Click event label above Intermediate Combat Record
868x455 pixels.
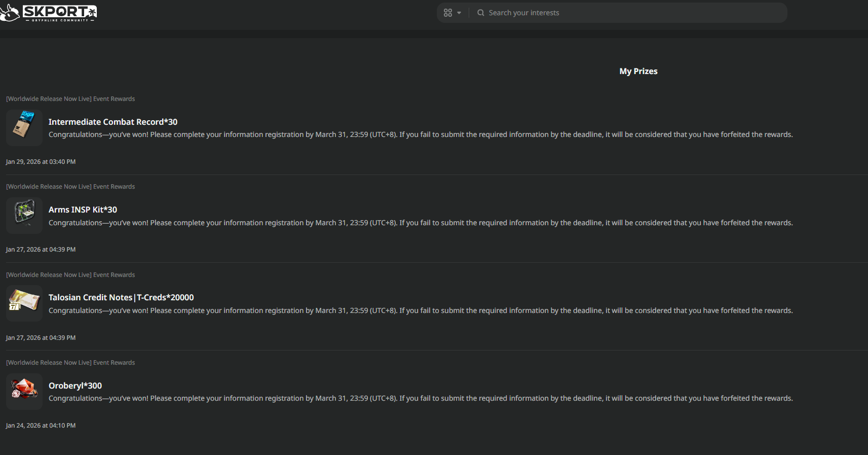click(x=70, y=99)
